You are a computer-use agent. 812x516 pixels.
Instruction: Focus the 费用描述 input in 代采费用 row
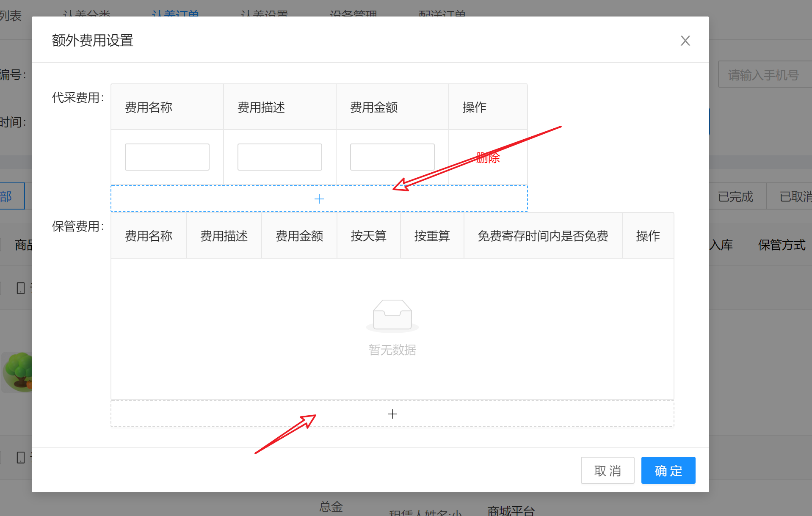coord(279,157)
